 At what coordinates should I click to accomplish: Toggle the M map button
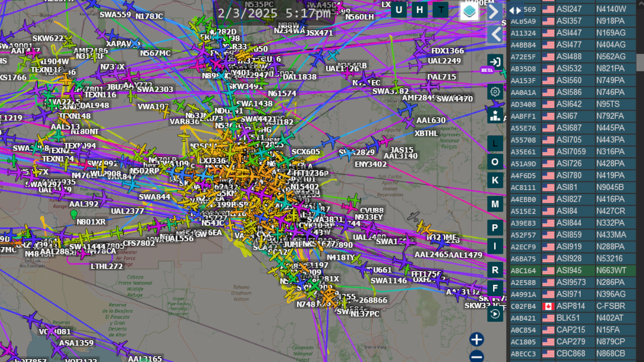pos(495,204)
